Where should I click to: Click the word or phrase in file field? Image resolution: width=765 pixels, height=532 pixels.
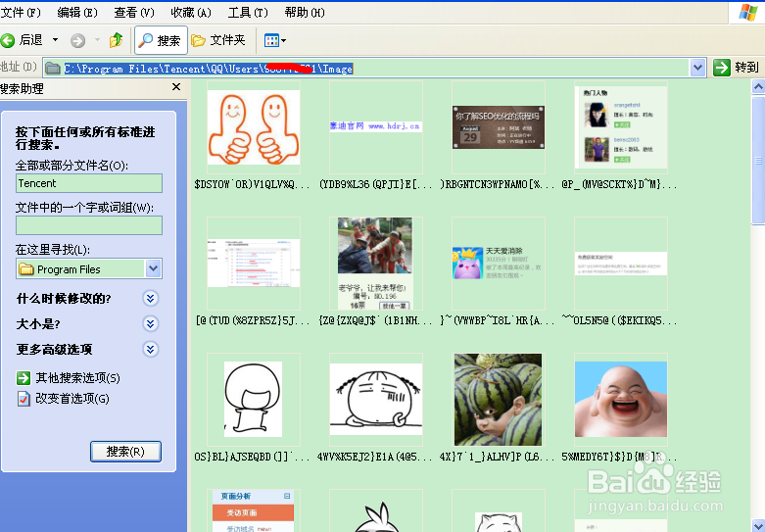coord(89,225)
